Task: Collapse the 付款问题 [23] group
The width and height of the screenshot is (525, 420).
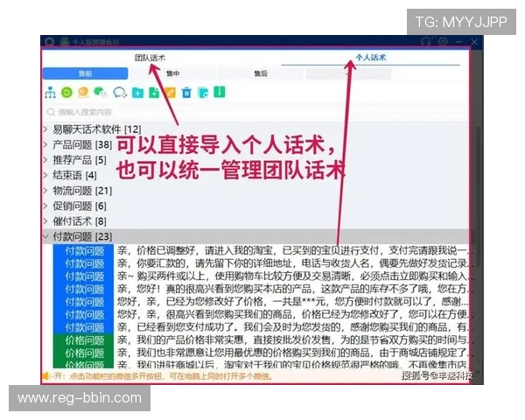Action: tap(45, 237)
